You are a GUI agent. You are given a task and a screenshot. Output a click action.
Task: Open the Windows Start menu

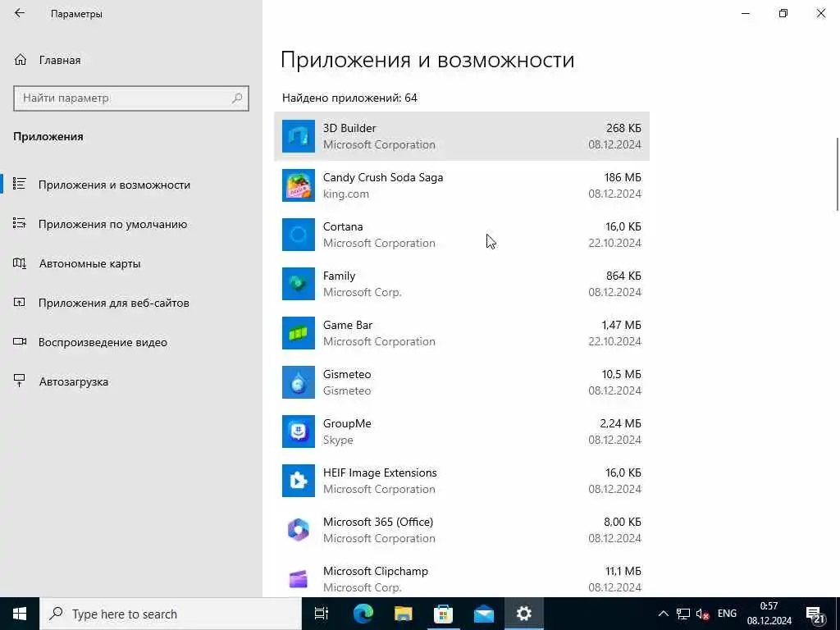[20, 614]
